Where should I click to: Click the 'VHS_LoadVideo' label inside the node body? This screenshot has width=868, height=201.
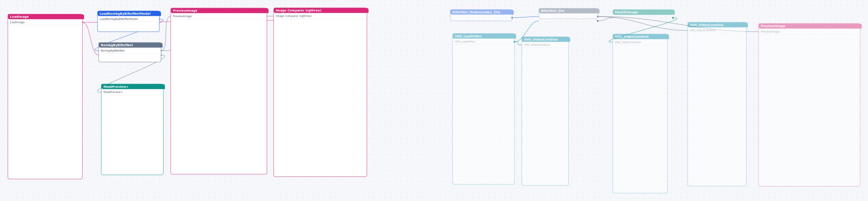(x=465, y=41)
